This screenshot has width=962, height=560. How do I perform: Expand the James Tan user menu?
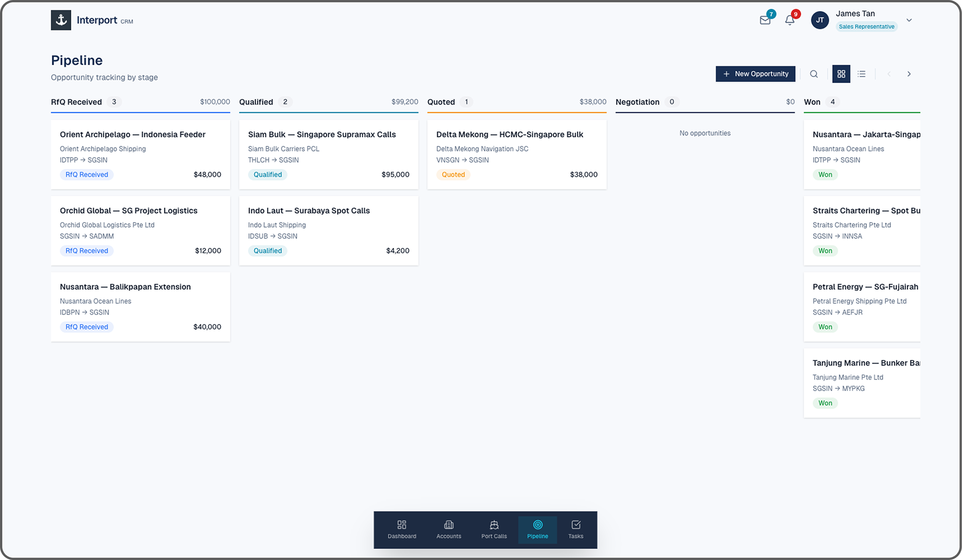point(909,21)
